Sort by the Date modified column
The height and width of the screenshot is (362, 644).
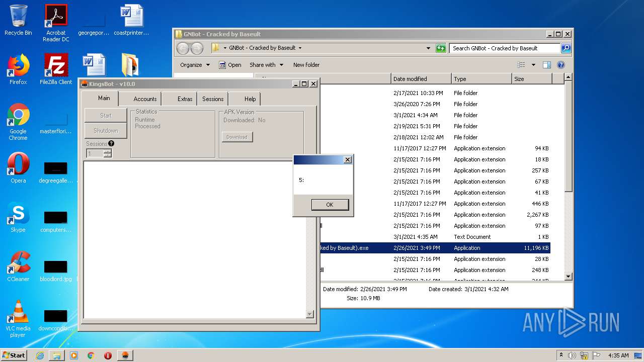click(x=421, y=79)
